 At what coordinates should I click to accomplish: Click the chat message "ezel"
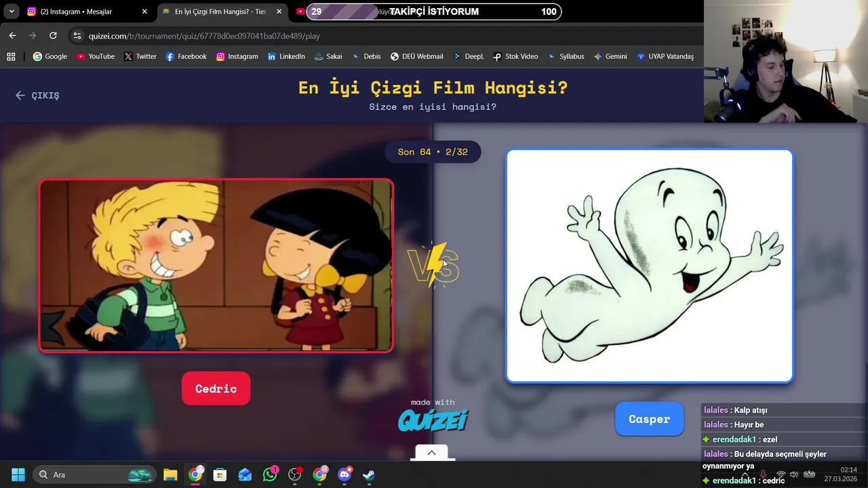(x=770, y=440)
